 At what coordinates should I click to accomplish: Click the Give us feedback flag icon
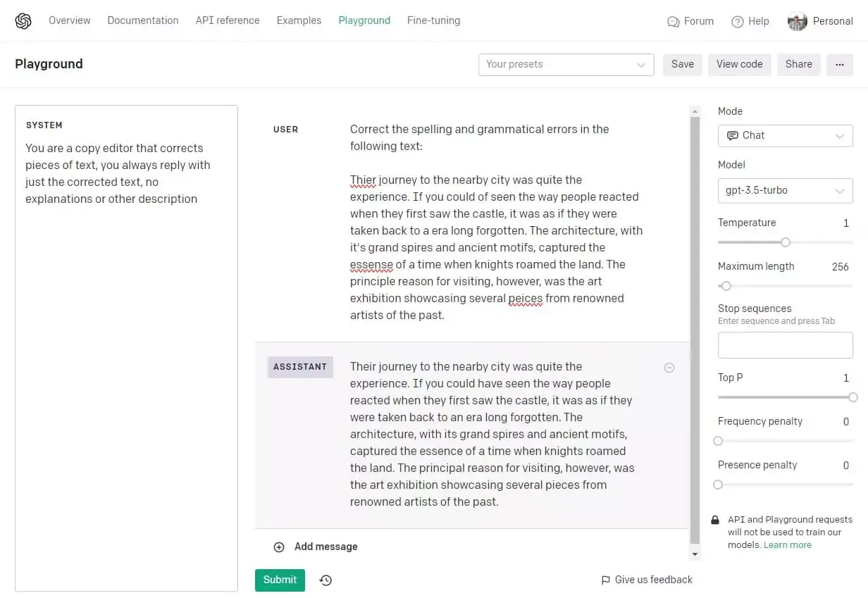click(605, 580)
